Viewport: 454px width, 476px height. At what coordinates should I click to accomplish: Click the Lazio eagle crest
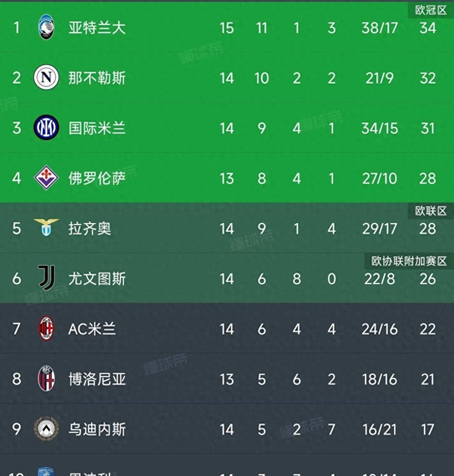tap(46, 228)
